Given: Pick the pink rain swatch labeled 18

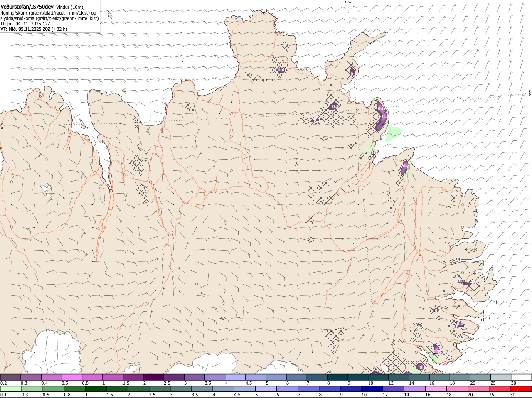Looking at the screenshot, I should click(x=457, y=389).
